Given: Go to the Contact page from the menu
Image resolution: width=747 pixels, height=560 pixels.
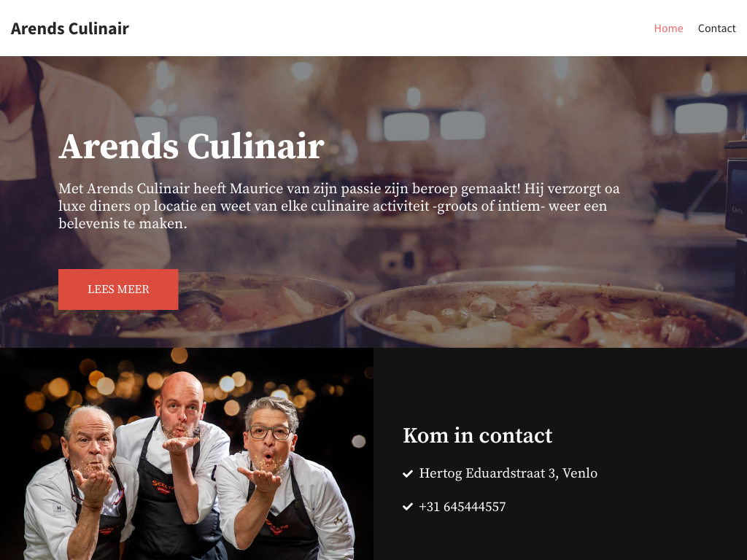Looking at the screenshot, I should pos(716,28).
